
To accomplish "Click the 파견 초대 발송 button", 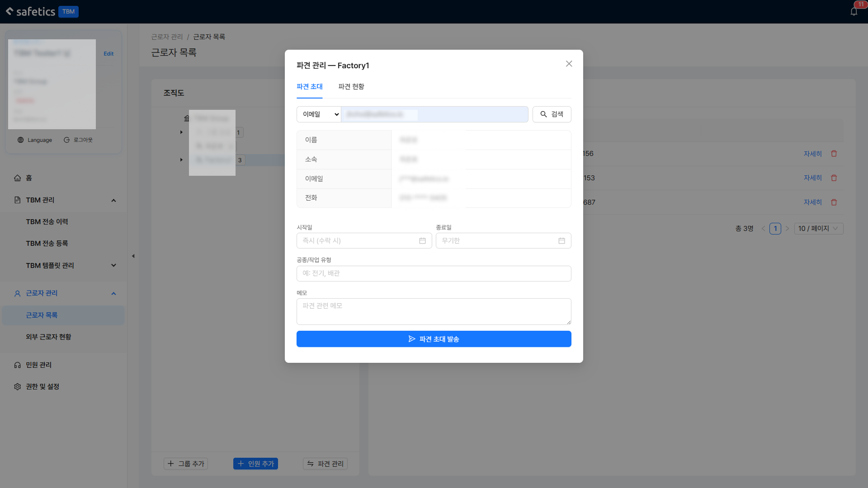I will [434, 339].
